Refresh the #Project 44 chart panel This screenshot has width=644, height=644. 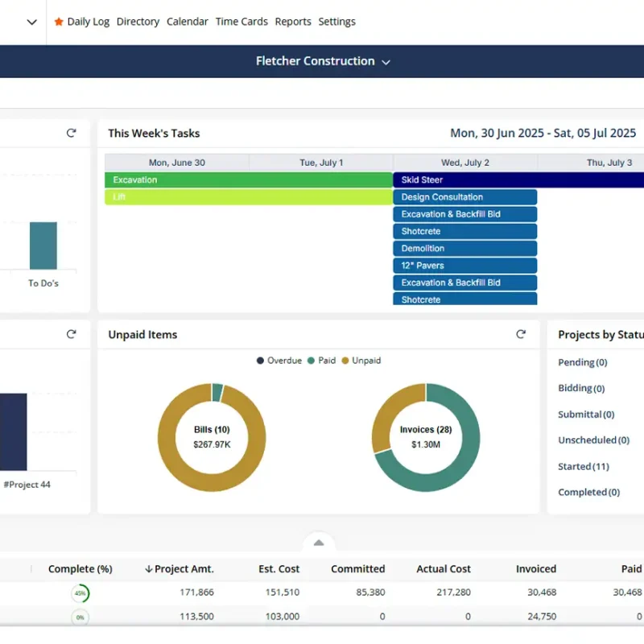click(x=72, y=334)
